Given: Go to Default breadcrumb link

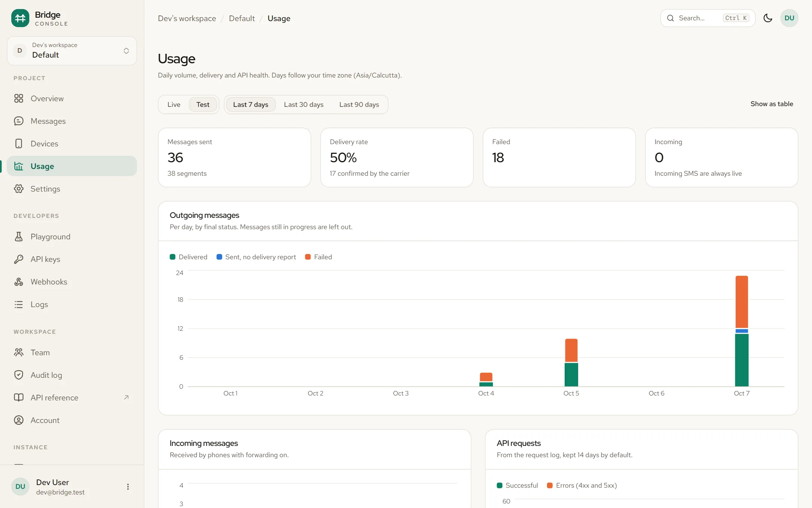Looking at the screenshot, I should [x=242, y=18].
